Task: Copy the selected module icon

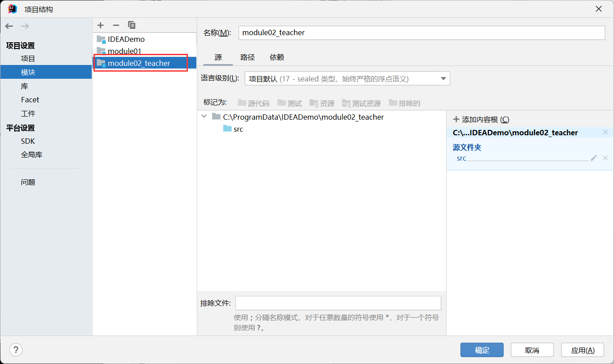Action: point(131,25)
